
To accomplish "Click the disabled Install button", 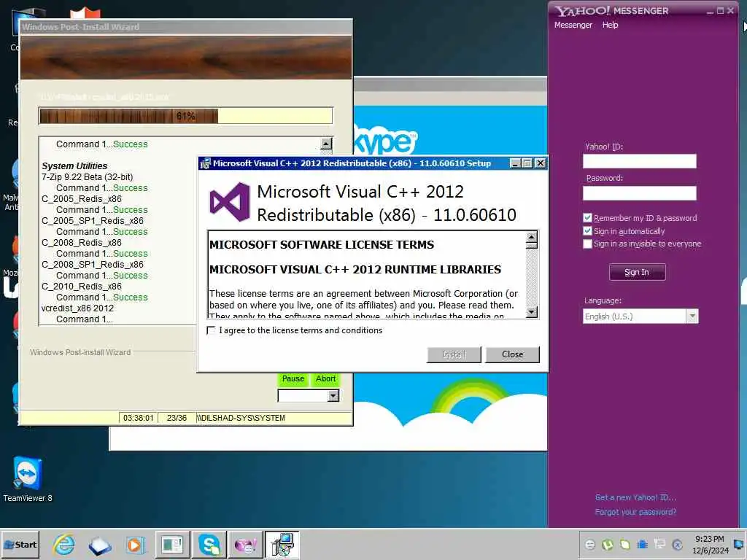I will pos(454,354).
